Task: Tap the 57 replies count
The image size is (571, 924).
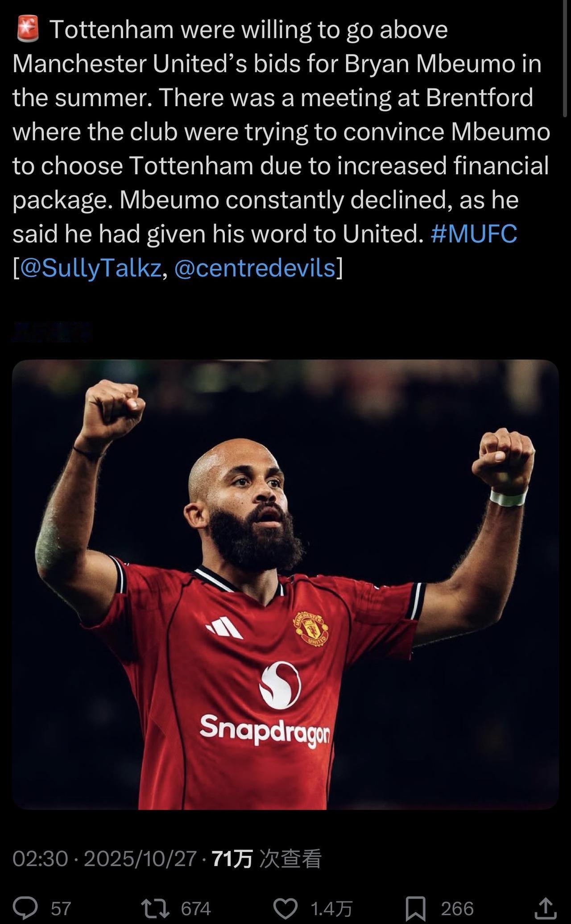Action: 61,908
